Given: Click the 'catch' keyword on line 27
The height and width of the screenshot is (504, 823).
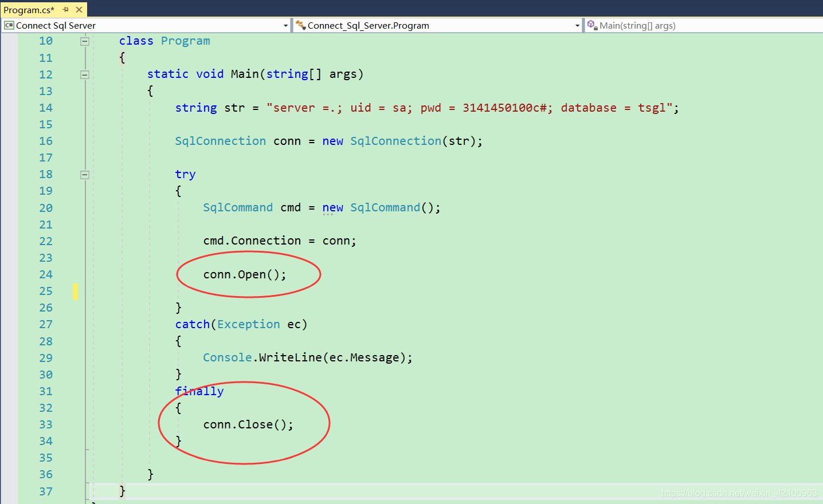Looking at the screenshot, I should pos(193,324).
